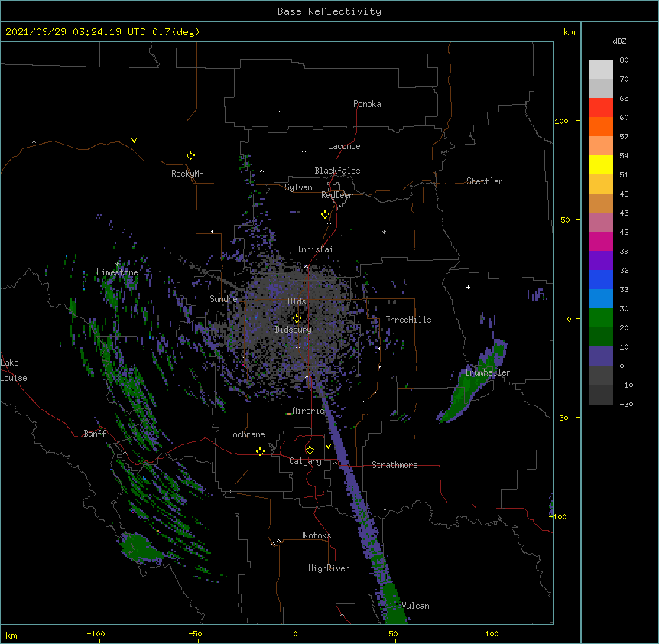This screenshot has width=659, height=644.
Task: Click the Airdrie label
Action: 309,411
